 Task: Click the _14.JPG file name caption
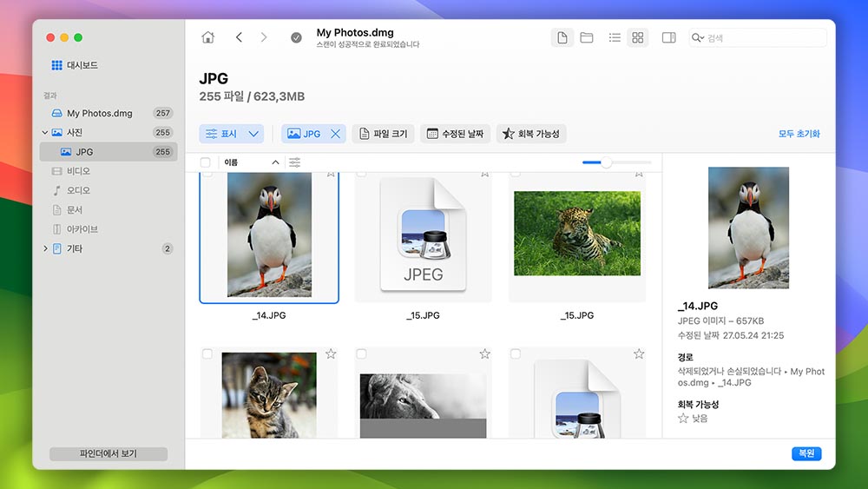pos(269,315)
